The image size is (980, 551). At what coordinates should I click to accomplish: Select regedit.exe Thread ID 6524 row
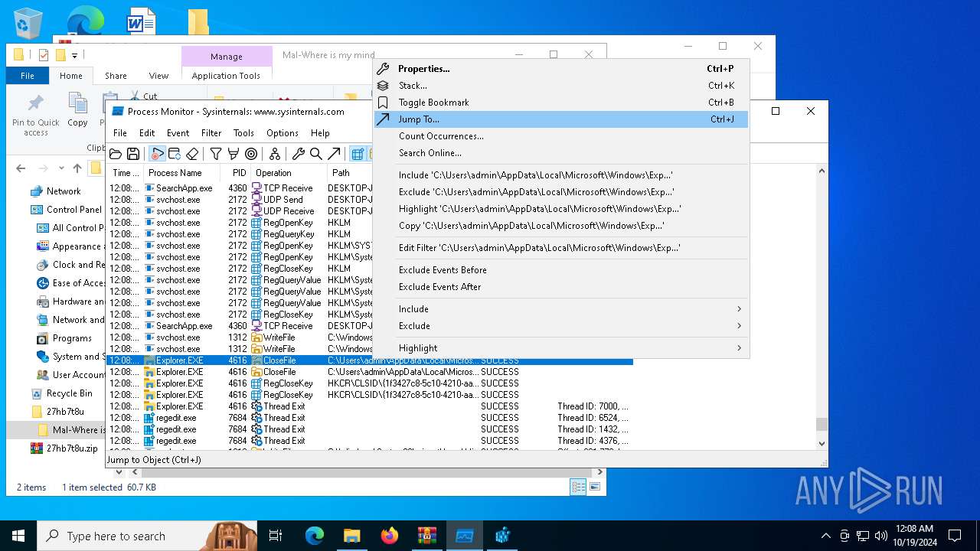coord(369,418)
